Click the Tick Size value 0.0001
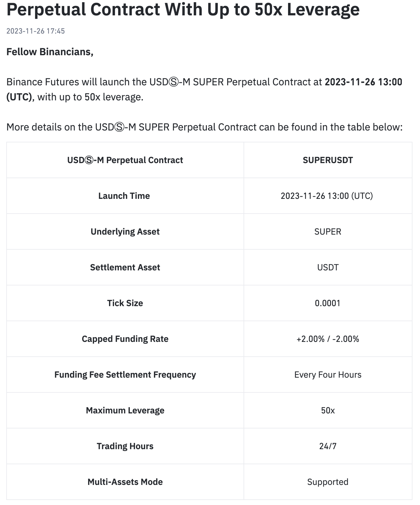The image size is (420, 505). pyautogui.click(x=328, y=303)
